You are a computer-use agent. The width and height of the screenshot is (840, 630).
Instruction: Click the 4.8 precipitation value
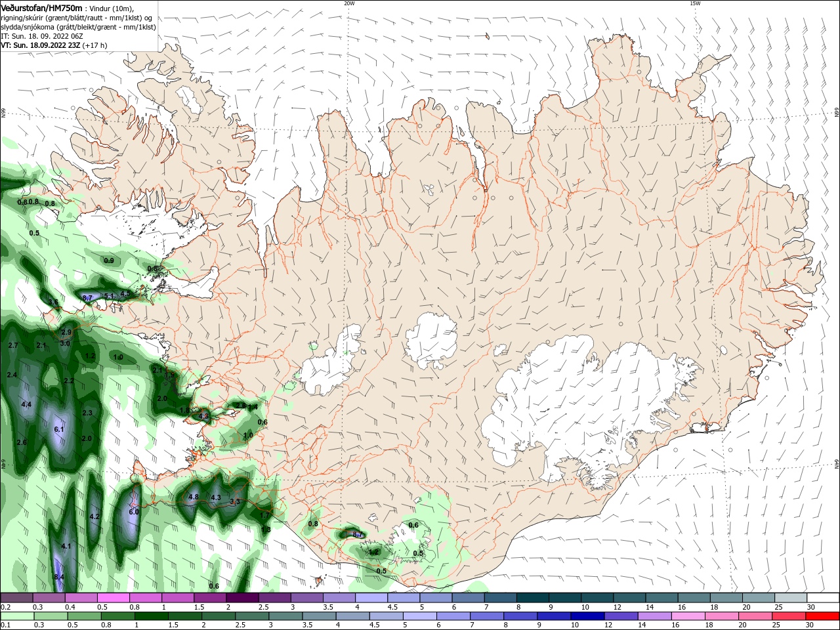coord(194,497)
